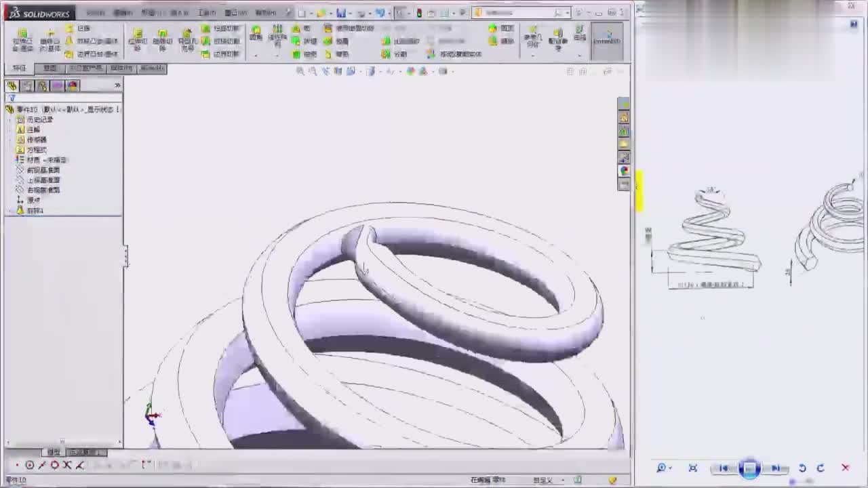Open the 插入 (Insert) menu
868x488 pixels.
pos(179,13)
